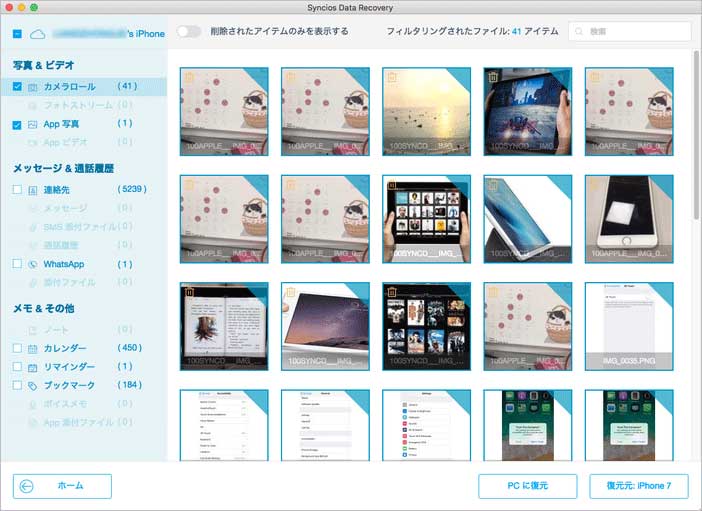Click the photo grid vertical scrollbar
This screenshot has height=511, width=702.
(x=696, y=134)
